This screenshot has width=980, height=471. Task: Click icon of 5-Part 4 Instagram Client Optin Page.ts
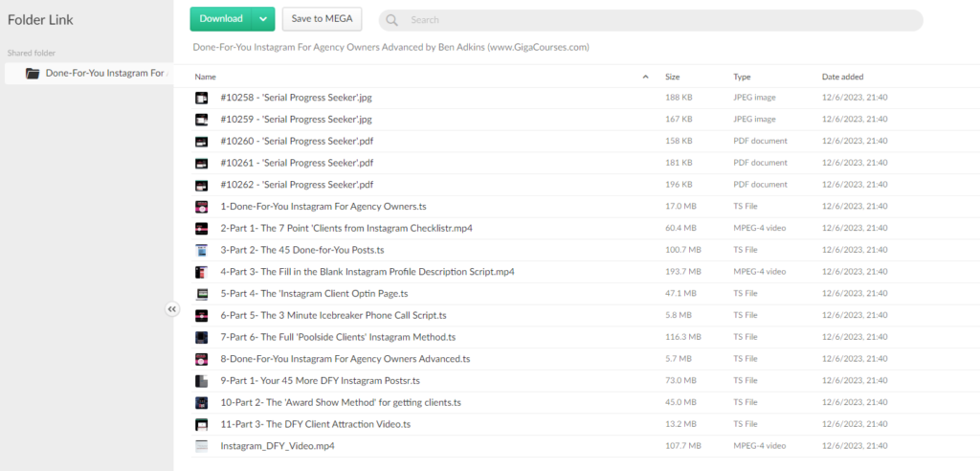201,293
